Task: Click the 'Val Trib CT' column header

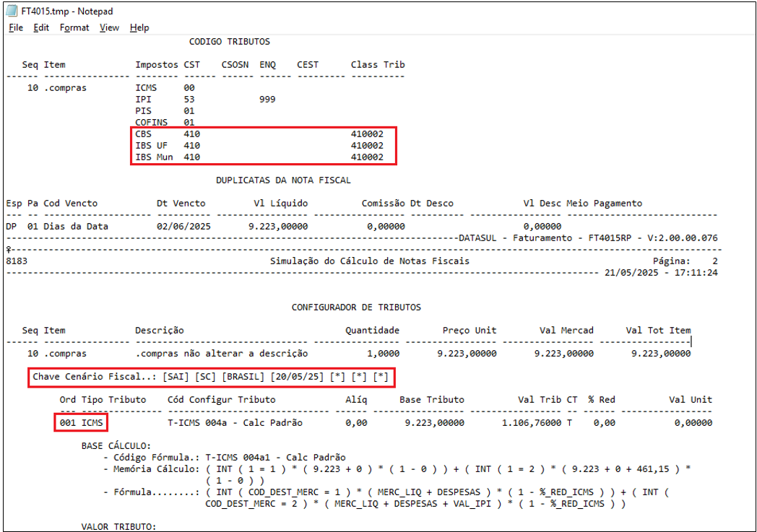Action: click(x=548, y=401)
